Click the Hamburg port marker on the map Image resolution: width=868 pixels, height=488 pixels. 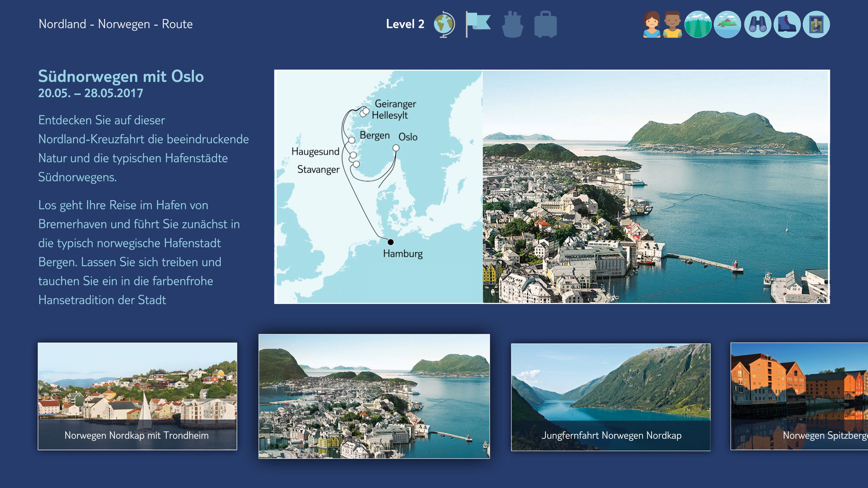pyautogui.click(x=391, y=242)
